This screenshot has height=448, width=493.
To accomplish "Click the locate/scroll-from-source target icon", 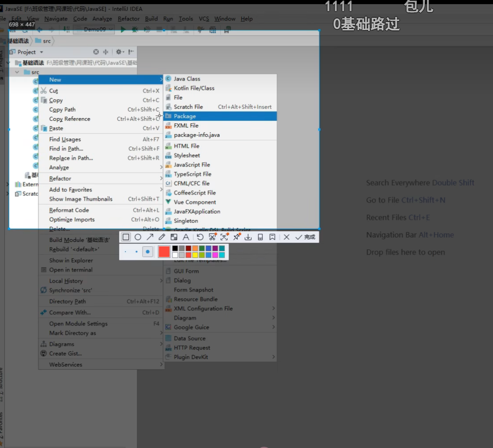I will coord(96,52).
